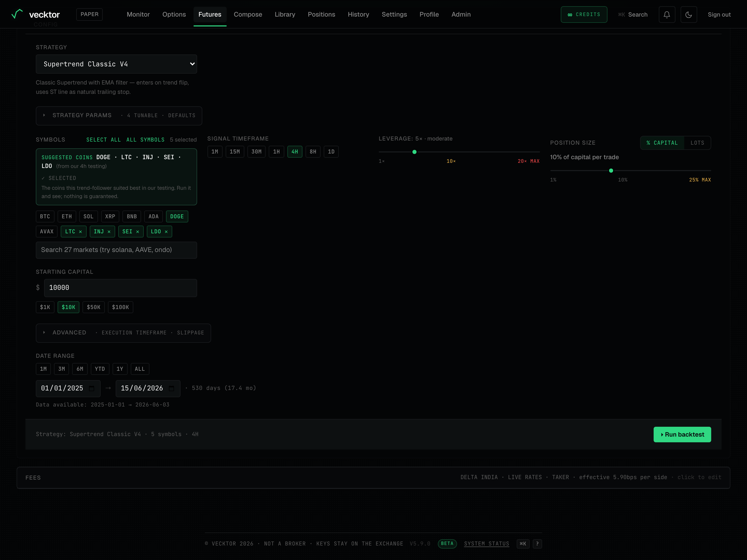Click SELECT ALL symbols link
747x560 pixels.
coord(103,140)
